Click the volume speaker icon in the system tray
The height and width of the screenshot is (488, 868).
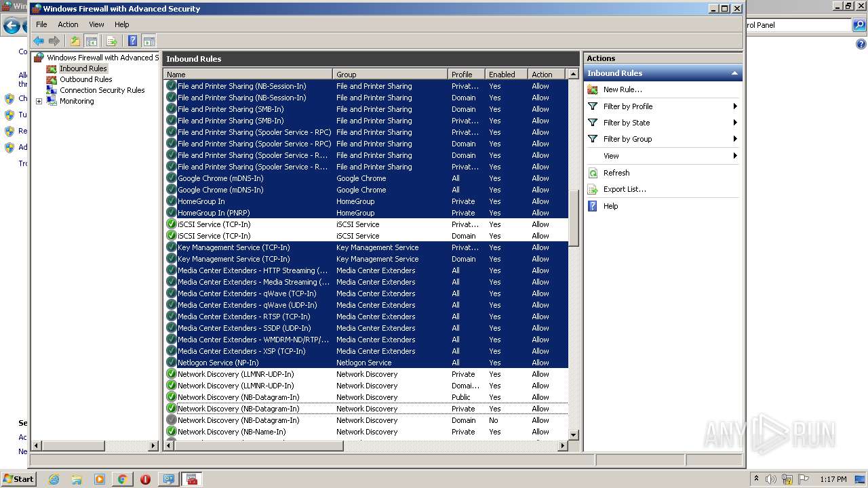tap(771, 479)
